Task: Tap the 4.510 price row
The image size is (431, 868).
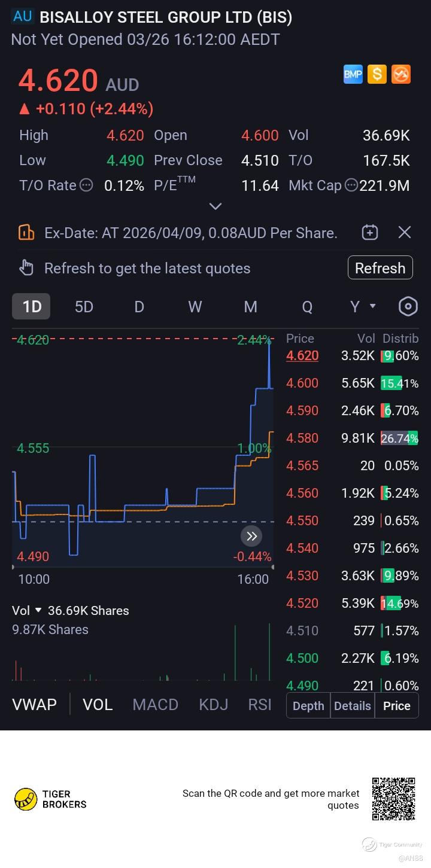Action: (352, 631)
